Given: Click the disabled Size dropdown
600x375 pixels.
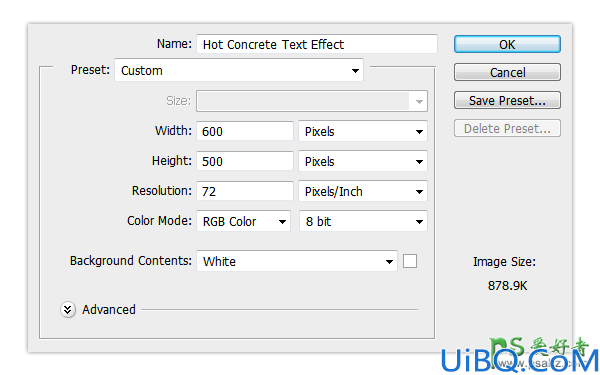Looking at the screenshot, I should (x=312, y=101).
